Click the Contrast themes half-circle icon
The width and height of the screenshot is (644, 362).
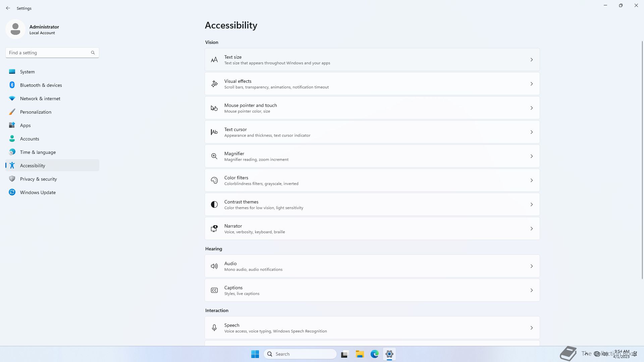tap(214, 204)
